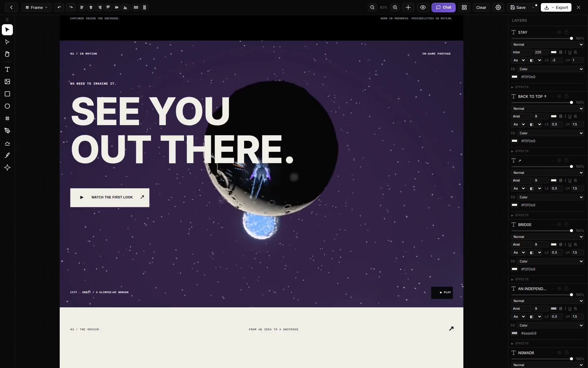The image size is (588, 368).
Task: Zoom out with the minus magnifier
Action: pos(372,7)
